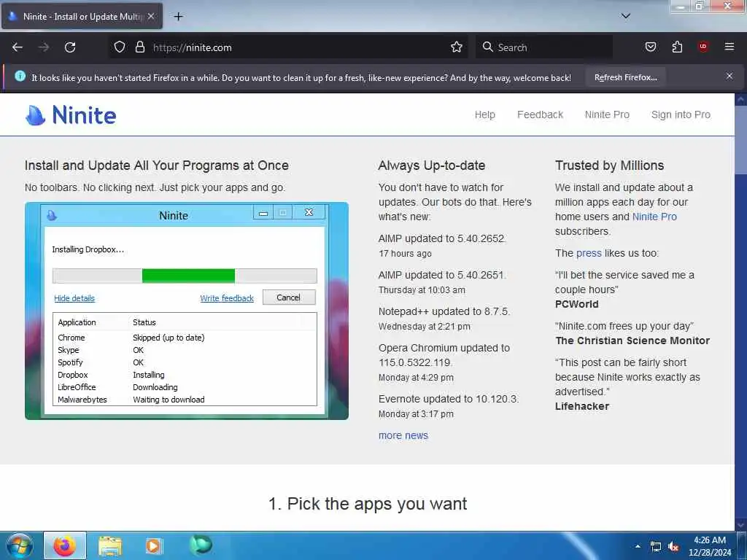Click the Ninite logo

click(x=71, y=115)
